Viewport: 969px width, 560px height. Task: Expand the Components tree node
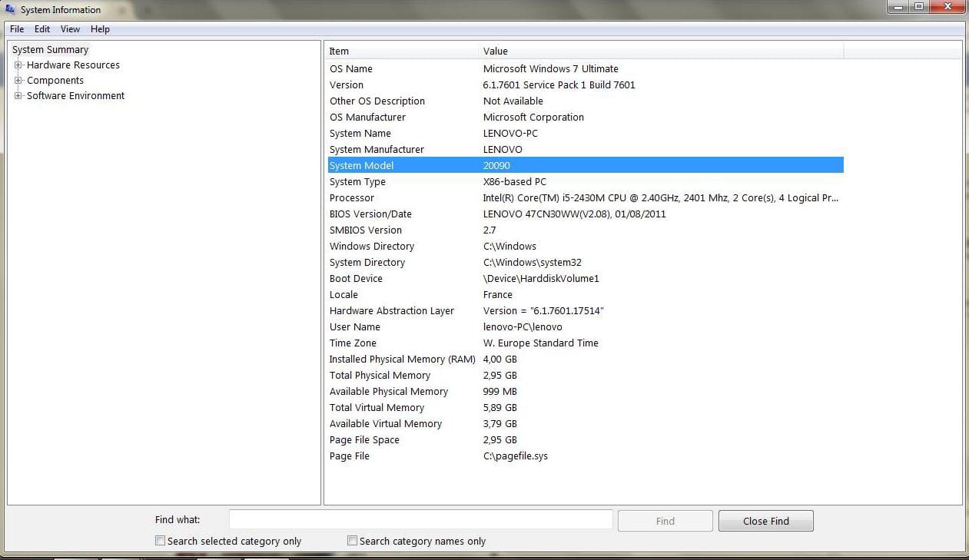click(x=18, y=81)
